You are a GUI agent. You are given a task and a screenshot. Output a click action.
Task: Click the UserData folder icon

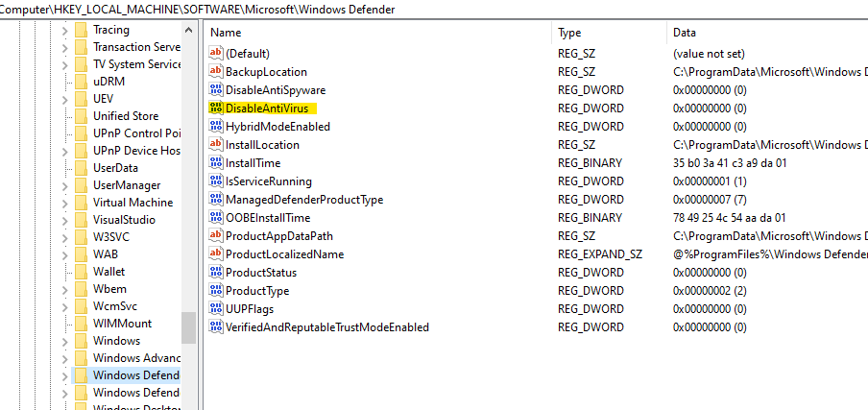click(82, 168)
